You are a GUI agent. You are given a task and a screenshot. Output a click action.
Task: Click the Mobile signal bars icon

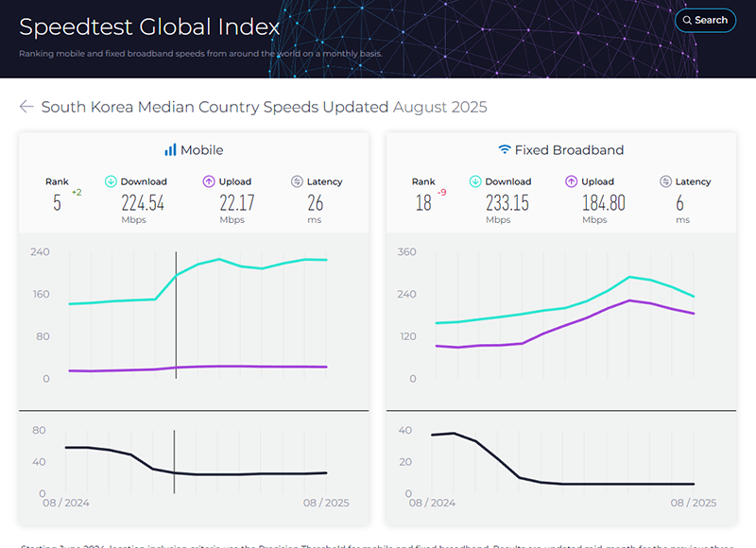point(170,149)
